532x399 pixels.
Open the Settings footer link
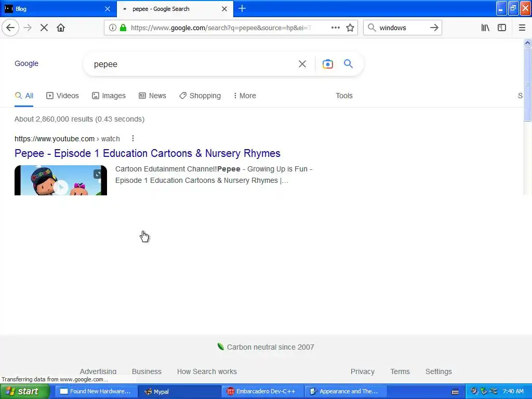438,371
